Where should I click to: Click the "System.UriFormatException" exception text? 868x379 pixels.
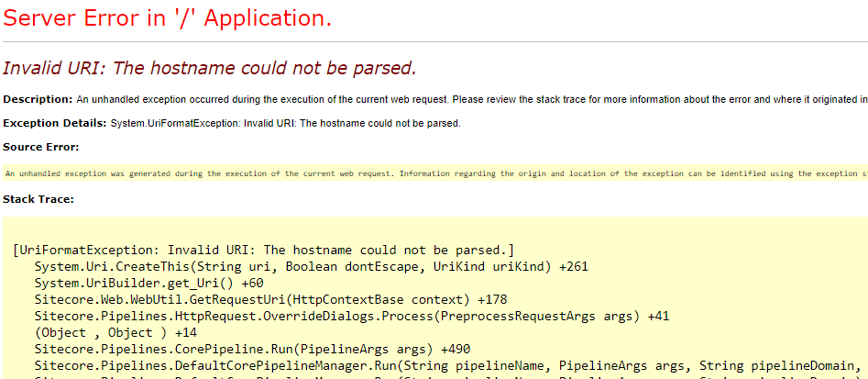click(175, 124)
